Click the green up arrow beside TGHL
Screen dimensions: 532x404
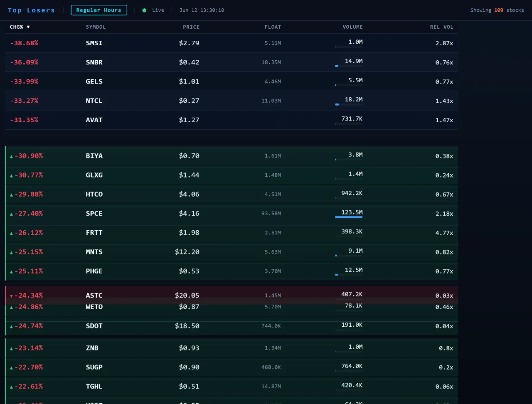click(12, 387)
